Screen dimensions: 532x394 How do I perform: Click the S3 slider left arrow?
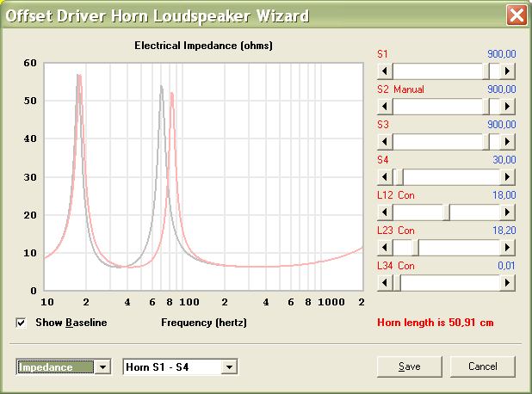coord(385,142)
